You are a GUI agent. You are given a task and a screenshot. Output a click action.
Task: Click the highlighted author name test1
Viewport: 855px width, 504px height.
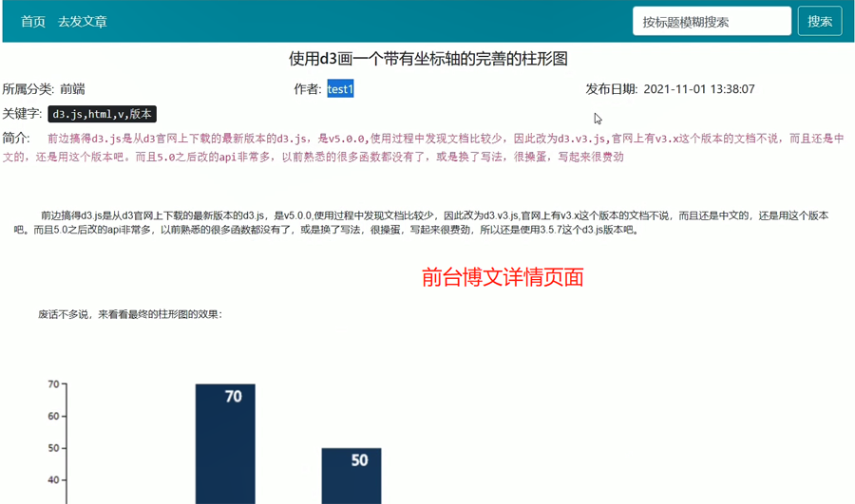340,89
